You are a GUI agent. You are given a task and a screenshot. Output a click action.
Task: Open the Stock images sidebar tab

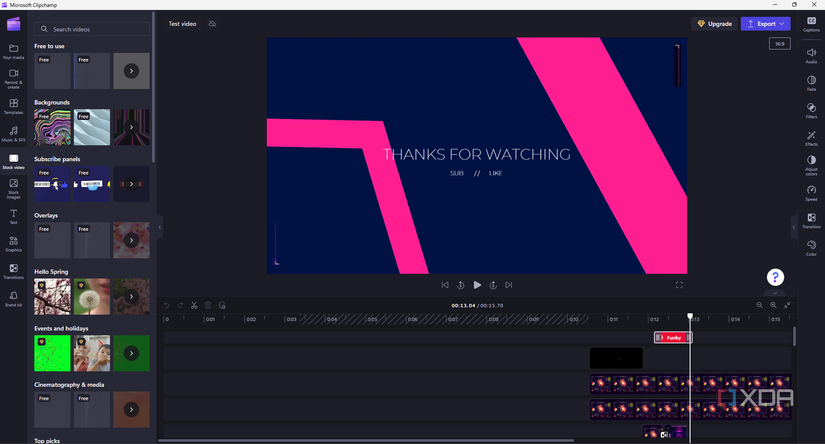tap(14, 188)
